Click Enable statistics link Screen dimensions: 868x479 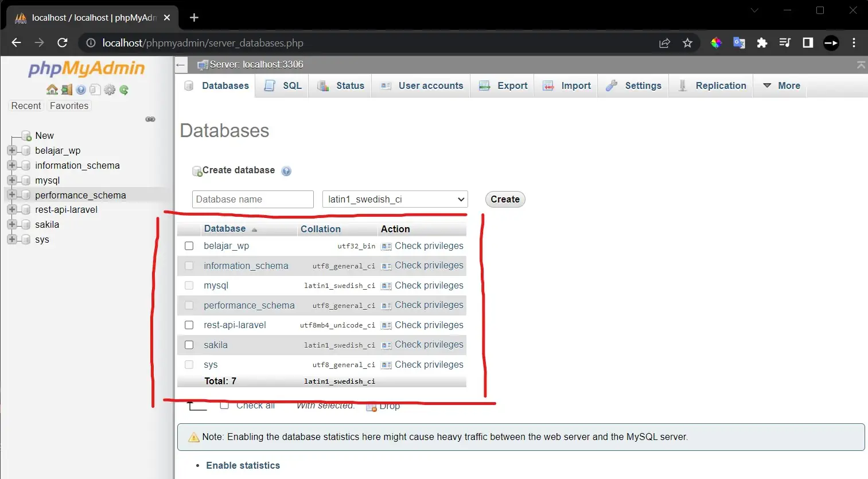pyautogui.click(x=243, y=465)
